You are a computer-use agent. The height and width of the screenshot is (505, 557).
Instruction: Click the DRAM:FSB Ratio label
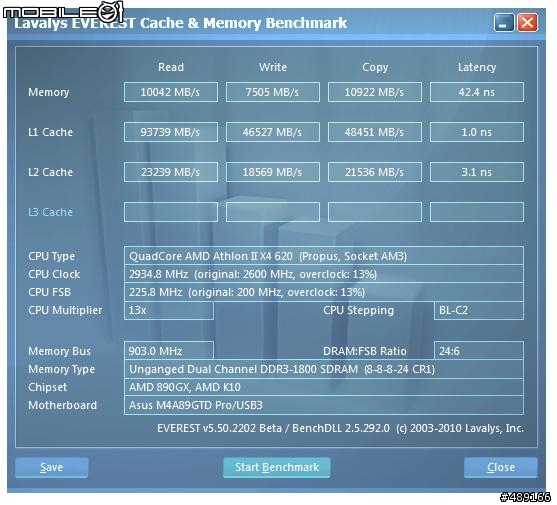[364, 351]
